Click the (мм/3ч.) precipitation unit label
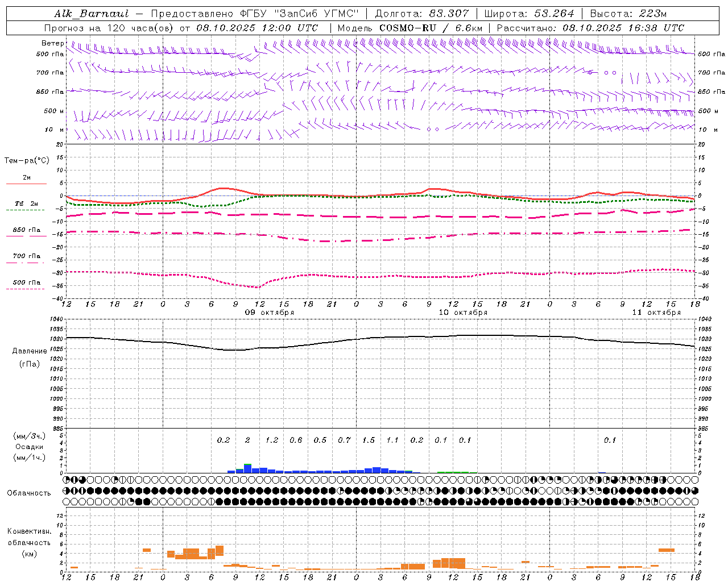Screen dimensions: 728x582 point(30,436)
